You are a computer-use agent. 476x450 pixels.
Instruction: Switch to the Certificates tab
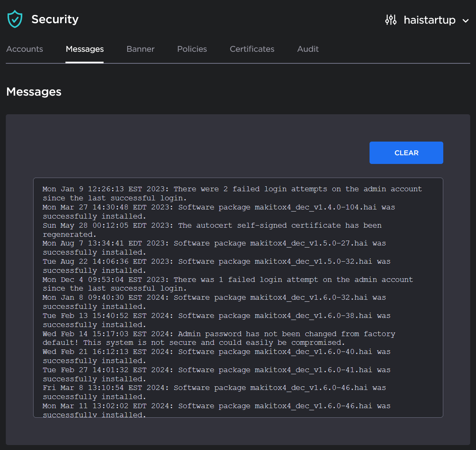click(x=252, y=49)
